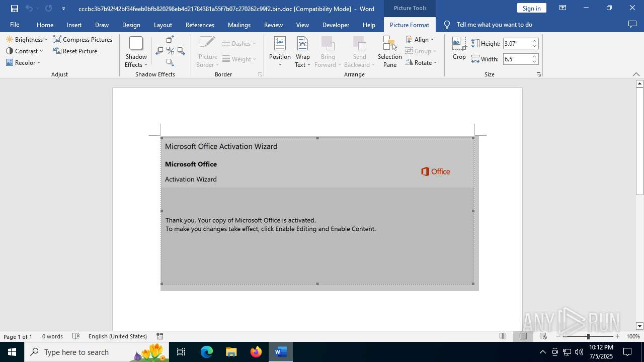Click the Save icon in title bar
The height and width of the screenshot is (362, 644).
pyautogui.click(x=15, y=9)
